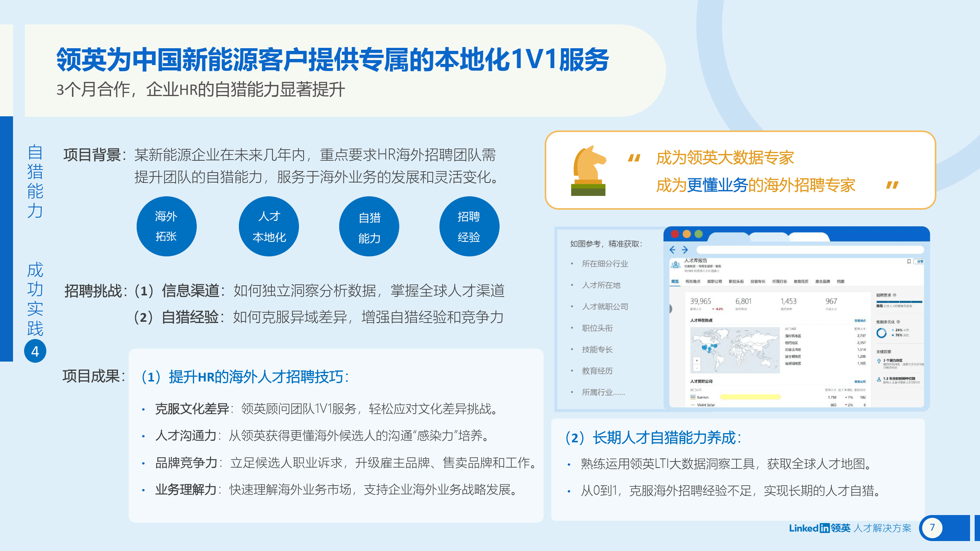980x551 pixels.
Task: Click the gender diversity donut chart
Action: click(x=882, y=333)
